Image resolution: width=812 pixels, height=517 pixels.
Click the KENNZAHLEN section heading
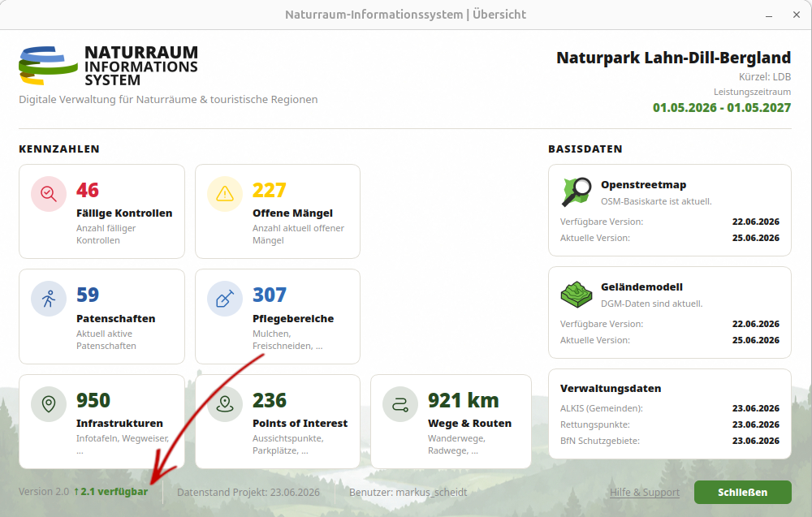coord(59,149)
